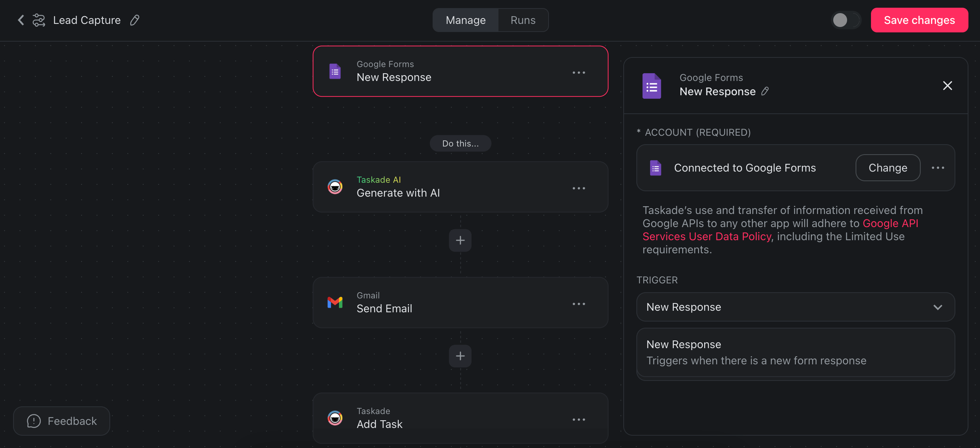
Task: Click the pencil icon to rename Lead Capture
Action: 134,20
